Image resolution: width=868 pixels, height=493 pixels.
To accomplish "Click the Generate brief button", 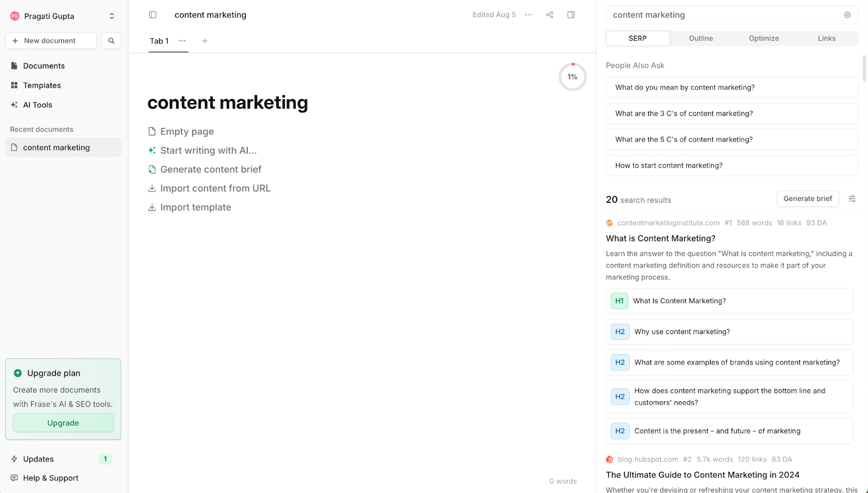I will click(x=807, y=199).
